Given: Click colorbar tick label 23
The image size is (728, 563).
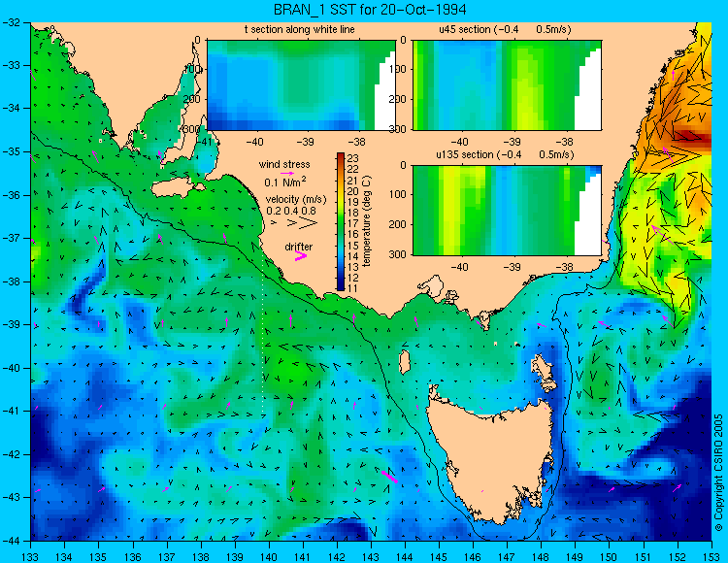Looking at the screenshot, I should click(352, 158).
